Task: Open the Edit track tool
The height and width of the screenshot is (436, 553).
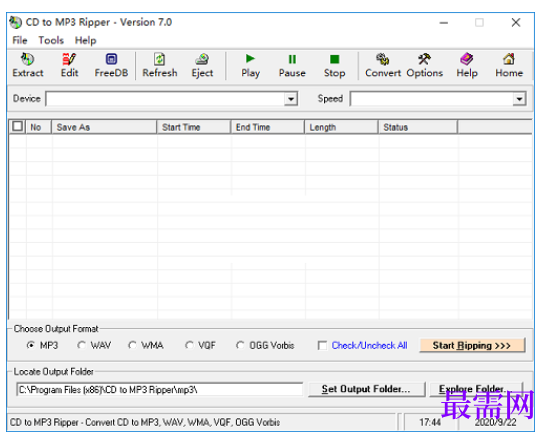Action: tap(69, 66)
